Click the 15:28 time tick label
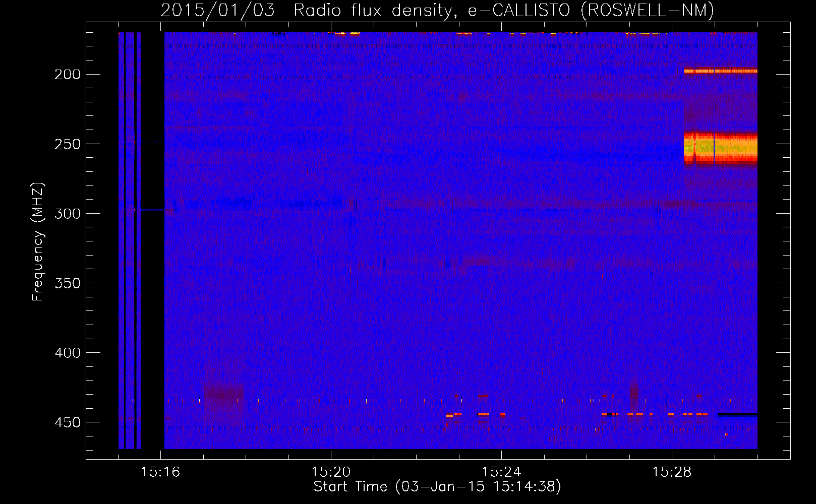The image size is (816, 504). (672, 472)
